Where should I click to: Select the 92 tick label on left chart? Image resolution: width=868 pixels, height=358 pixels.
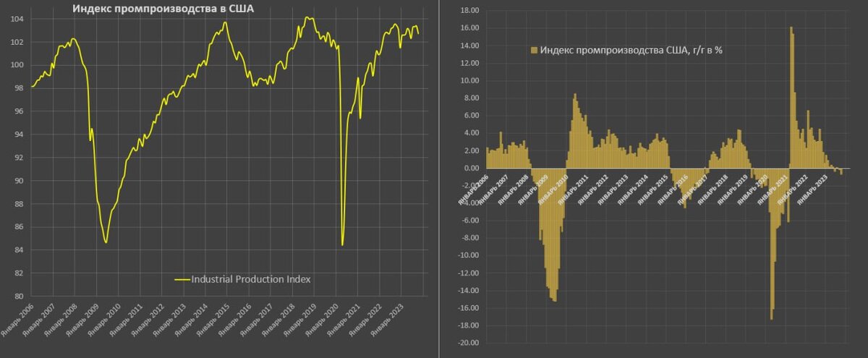tap(18, 158)
